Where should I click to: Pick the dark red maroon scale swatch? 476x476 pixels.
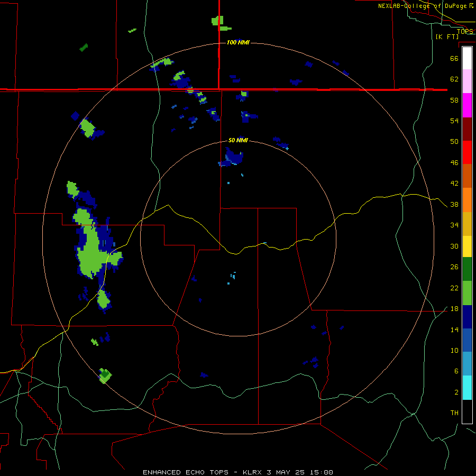(467, 129)
